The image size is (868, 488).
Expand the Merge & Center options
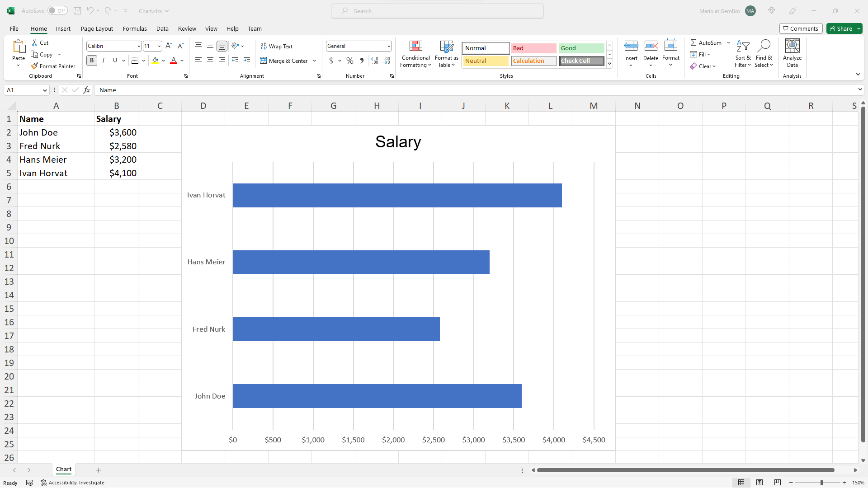315,61
